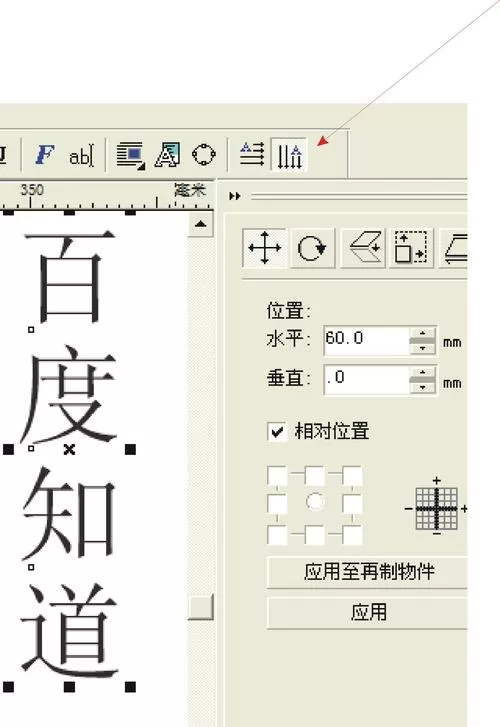Image resolution: width=500 pixels, height=727 pixels.
Task: Click the 道 character on canvas
Action: tap(70, 630)
